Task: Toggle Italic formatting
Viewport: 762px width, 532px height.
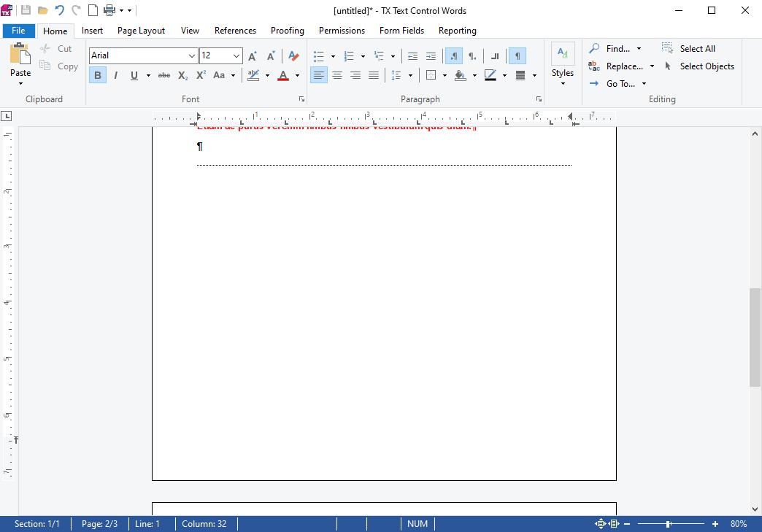Action: [115, 75]
